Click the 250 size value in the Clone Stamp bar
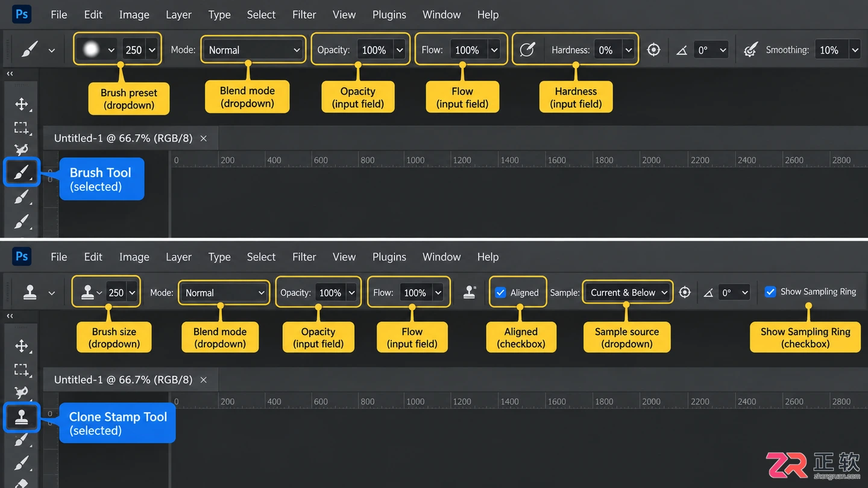 click(x=116, y=293)
